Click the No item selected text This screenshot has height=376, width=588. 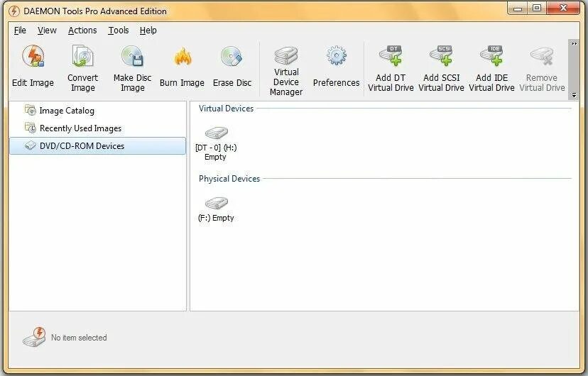pos(79,338)
